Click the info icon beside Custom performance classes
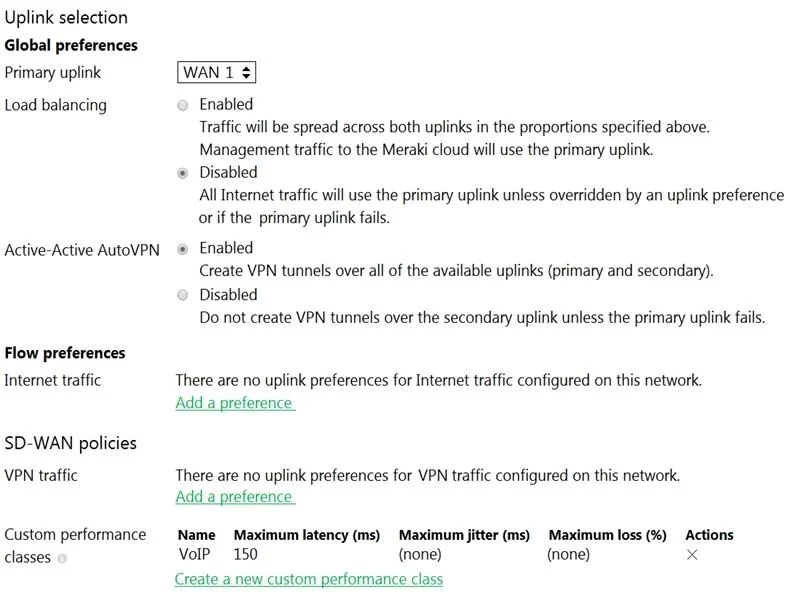 point(62,559)
